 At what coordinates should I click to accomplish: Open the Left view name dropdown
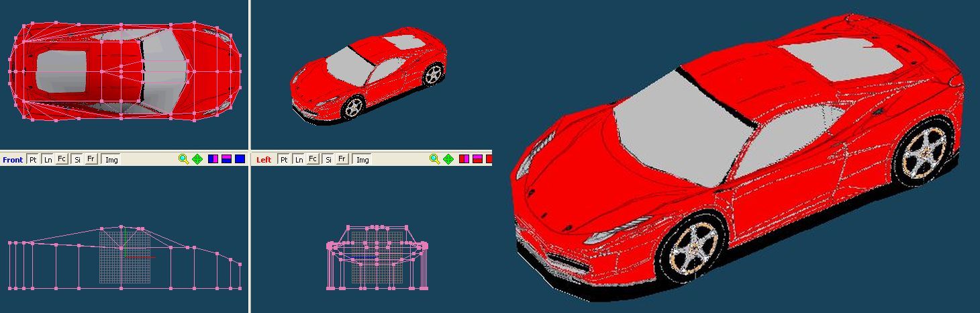(264, 159)
